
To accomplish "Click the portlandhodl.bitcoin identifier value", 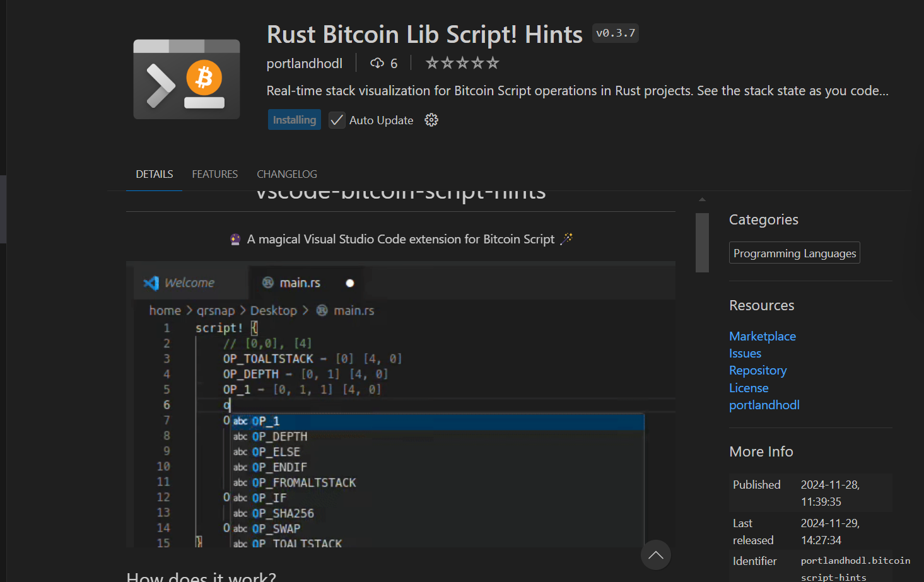I will [x=855, y=568].
